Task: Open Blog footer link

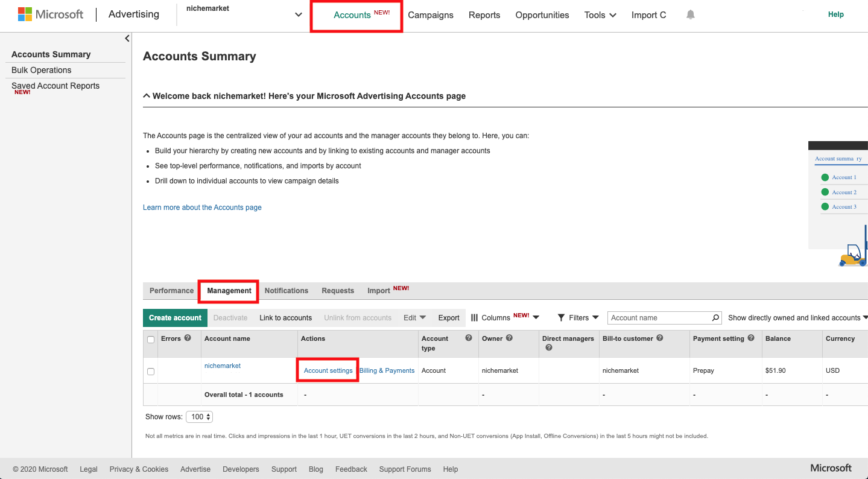Action: pos(316,469)
